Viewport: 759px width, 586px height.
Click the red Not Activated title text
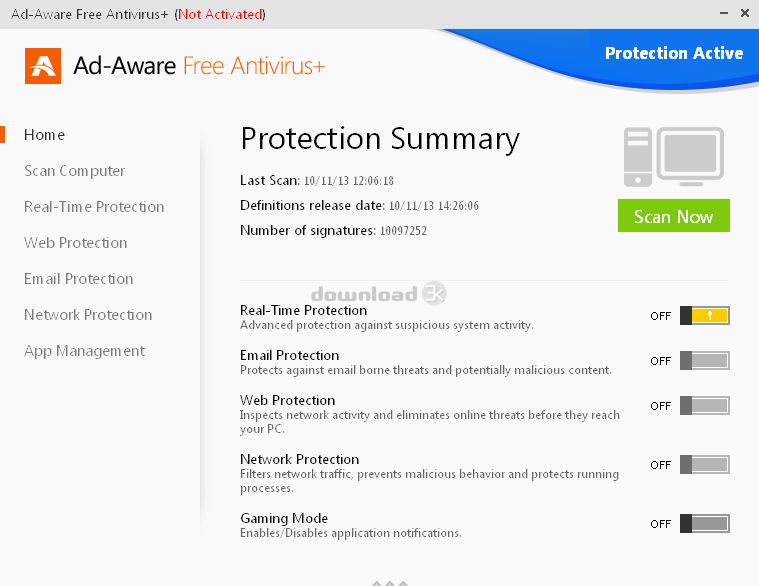click(220, 15)
